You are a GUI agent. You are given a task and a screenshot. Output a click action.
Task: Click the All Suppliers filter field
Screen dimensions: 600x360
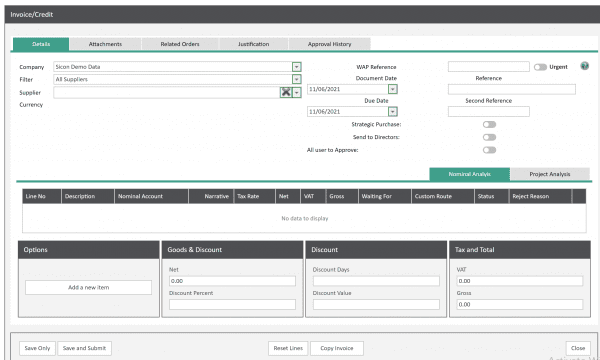coord(173,79)
